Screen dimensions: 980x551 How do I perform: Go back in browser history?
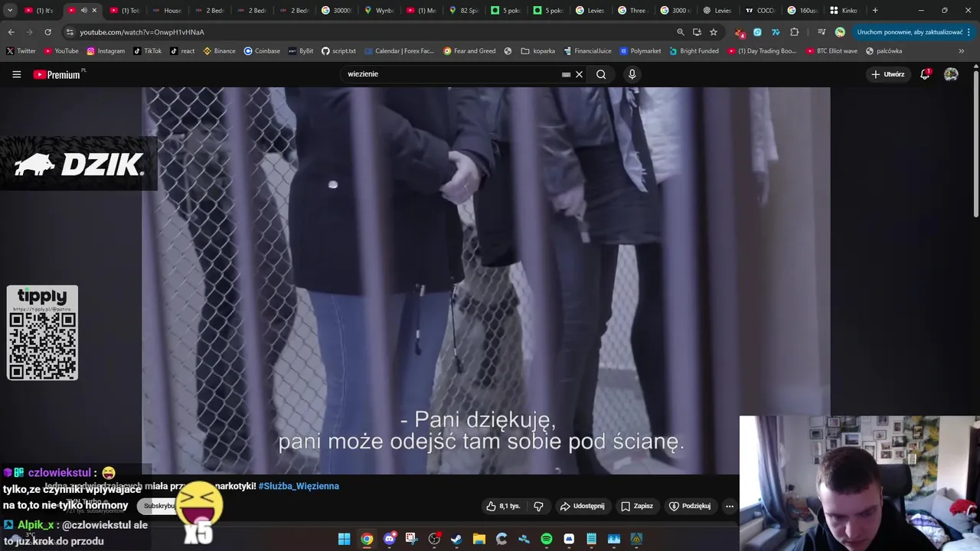click(11, 32)
